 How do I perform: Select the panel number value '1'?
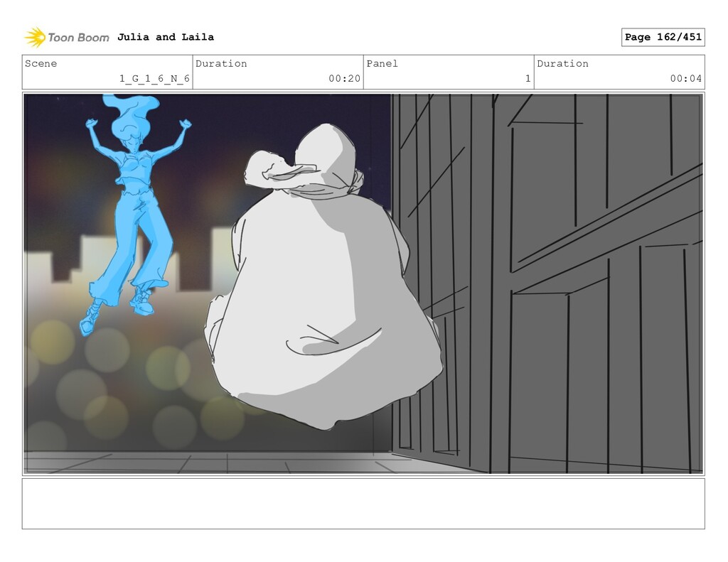[x=528, y=78]
